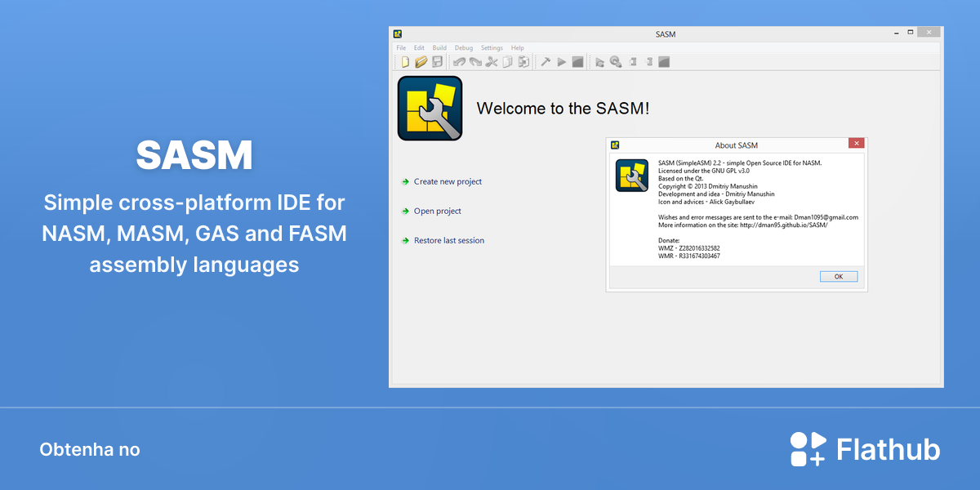Image resolution: width=980 pixels, height=490 pixels.
Task: Click the Debug start icon
Action: click(x=599, y=61)
